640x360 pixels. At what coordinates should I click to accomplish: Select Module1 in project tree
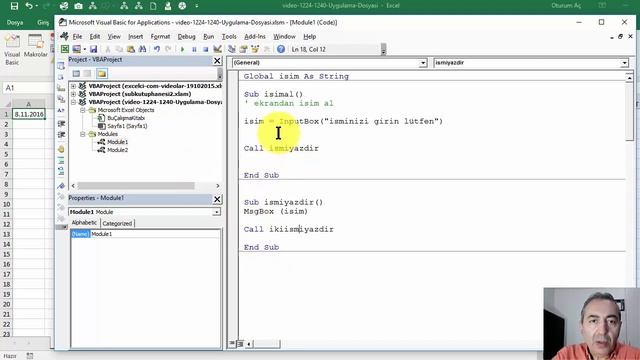[117, 142]
